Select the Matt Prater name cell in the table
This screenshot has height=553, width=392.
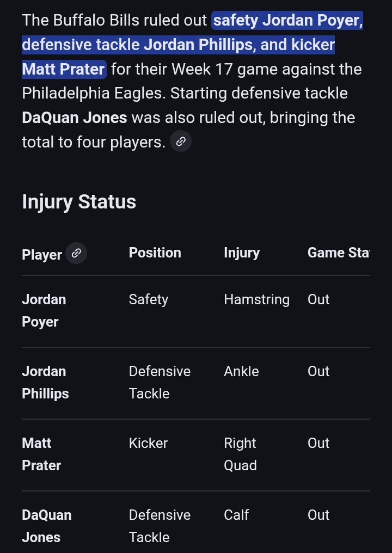(x=41, y=454)
